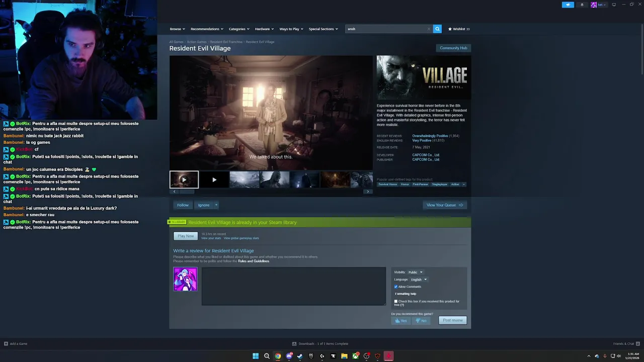The height and width of the screenshot is (362, 644).
Task: Open the View your stats link
Action: 211,238
